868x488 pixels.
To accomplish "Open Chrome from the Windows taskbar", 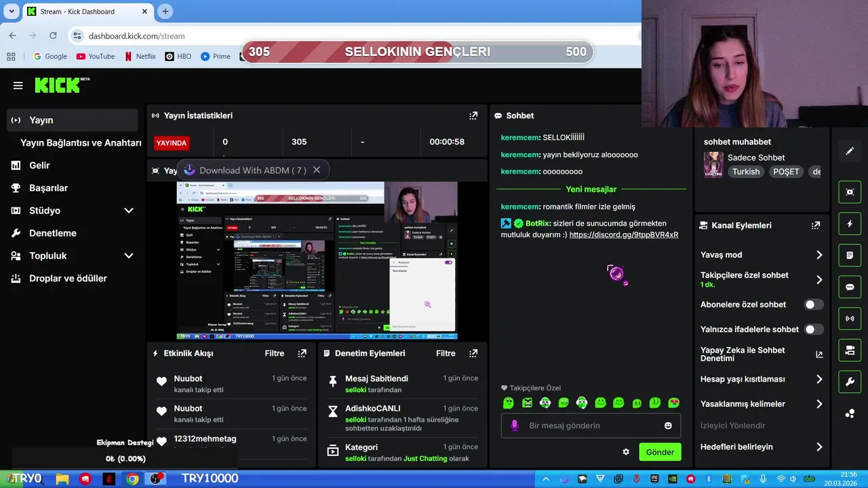I will (x=132, y=479).
